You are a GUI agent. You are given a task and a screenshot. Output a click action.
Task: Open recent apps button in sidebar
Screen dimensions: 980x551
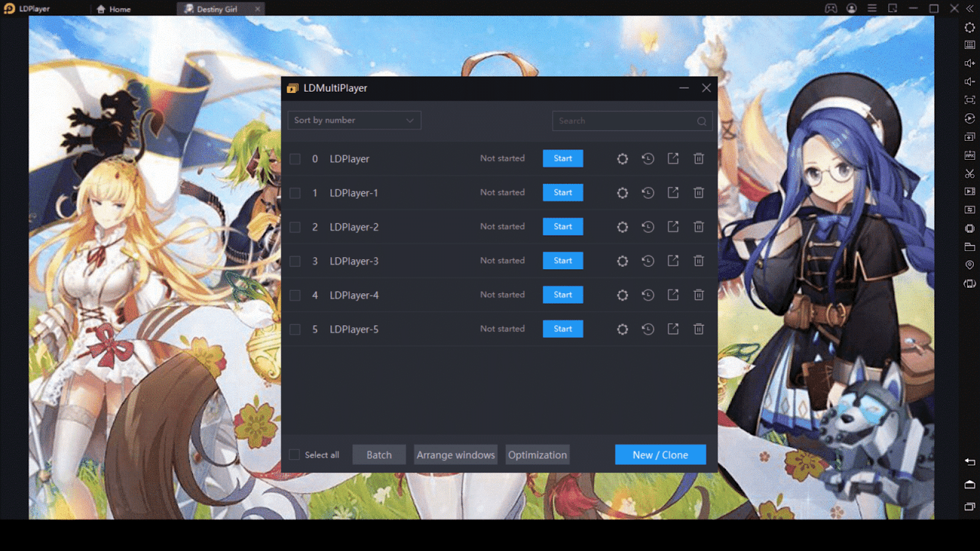coord(970,506)
